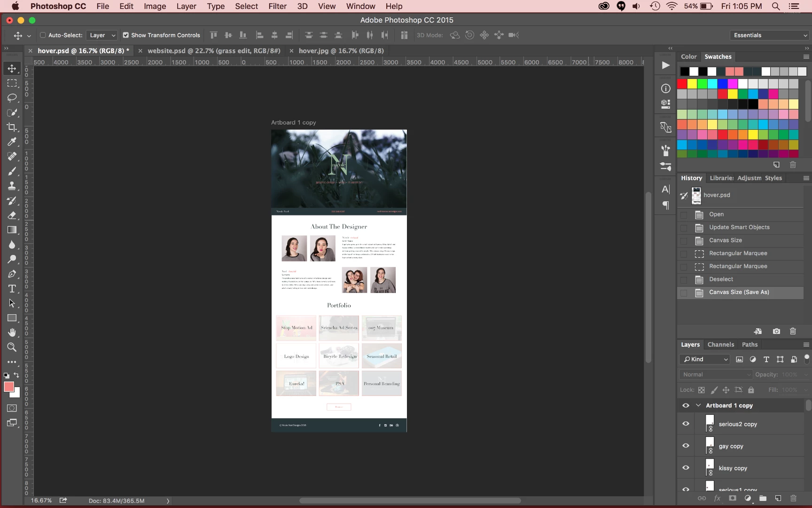Open the Essentials workspace dropdown

click(769, 35)
